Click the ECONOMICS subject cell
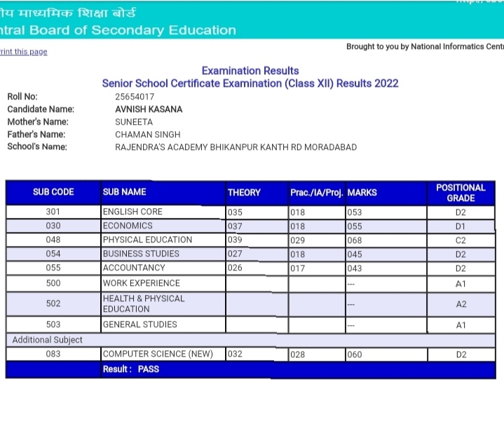Screen dimensions: 504x433 pos(163,226)
